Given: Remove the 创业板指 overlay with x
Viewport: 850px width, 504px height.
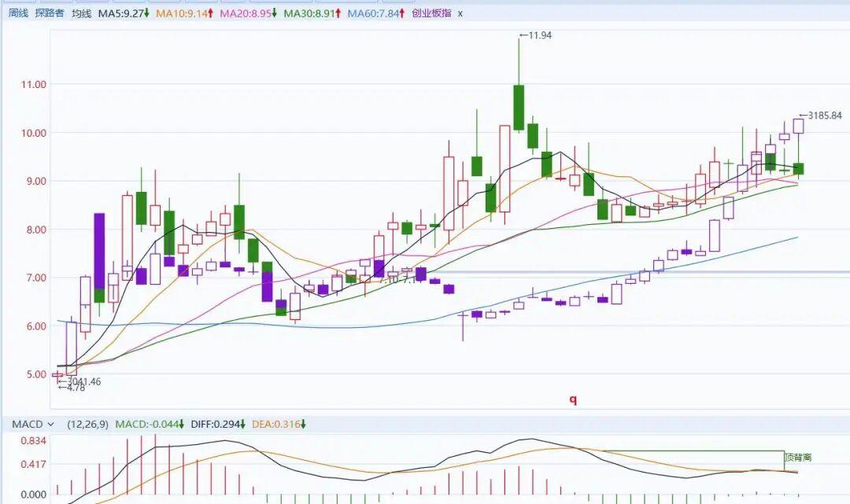Looking at the screenshot, I should [x=460, y=13].
